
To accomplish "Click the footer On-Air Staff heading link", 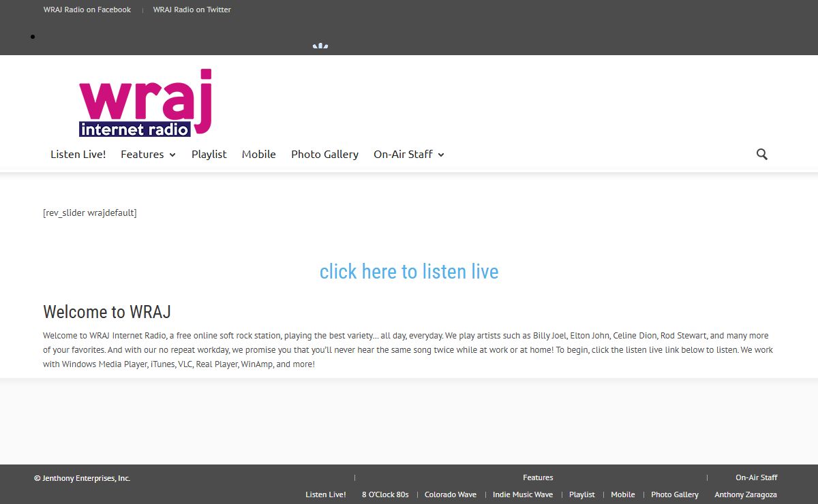I will tap(757, 477).
